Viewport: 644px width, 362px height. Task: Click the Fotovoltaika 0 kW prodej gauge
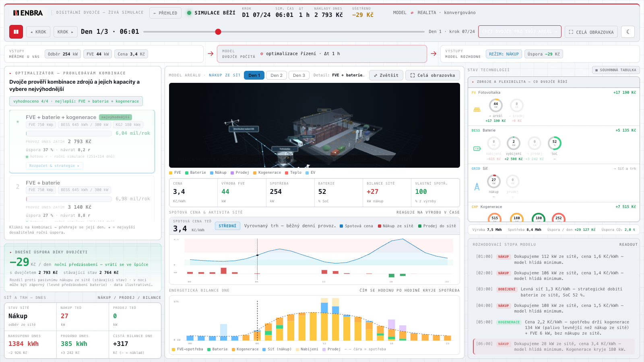pos(517,105)
